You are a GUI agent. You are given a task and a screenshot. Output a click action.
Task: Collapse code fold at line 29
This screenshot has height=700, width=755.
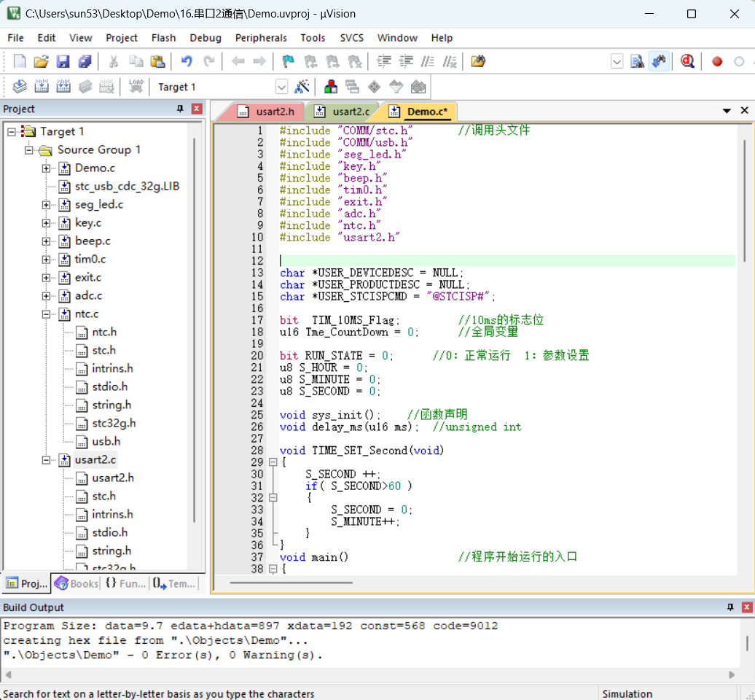pyautogui.click(x=273, y=462)
